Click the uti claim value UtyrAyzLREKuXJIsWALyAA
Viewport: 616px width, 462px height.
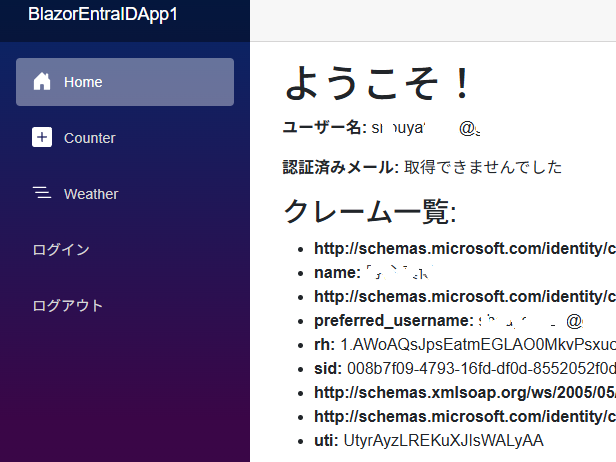tap(444, 440)
